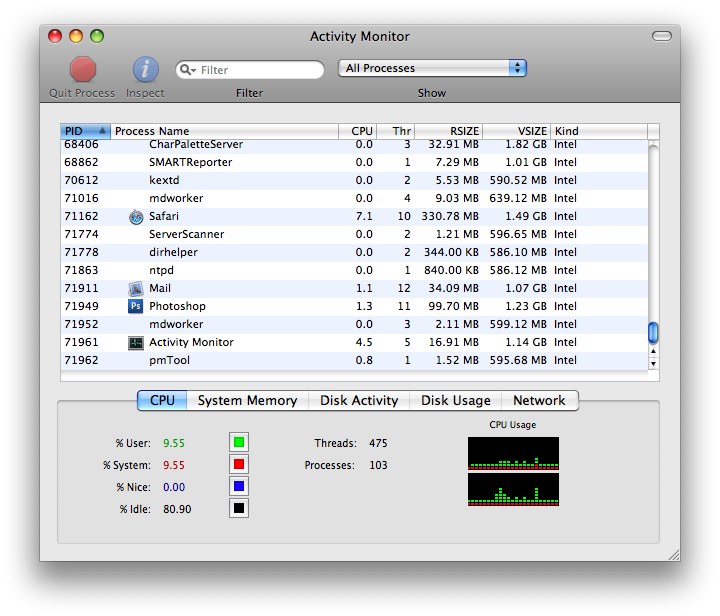Click the Safari compass icon in process list

136,217
